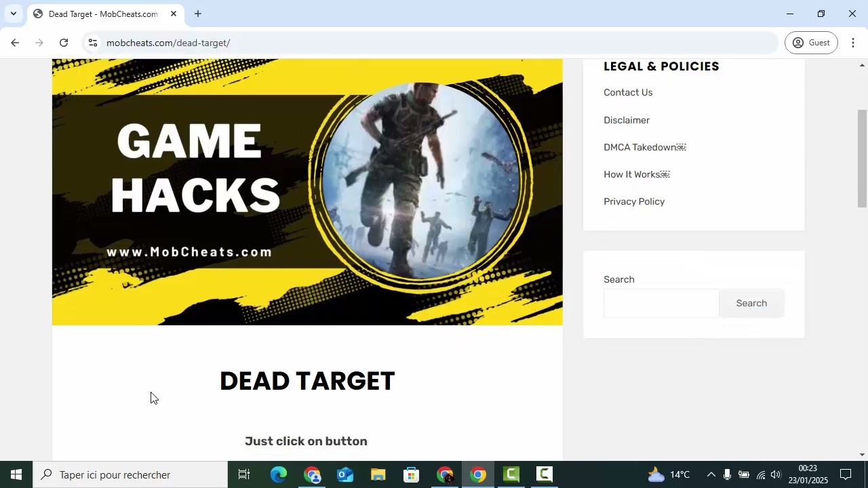Open the Contact Us link
Viewport: 868px width, 488px height.
[628, 92]
